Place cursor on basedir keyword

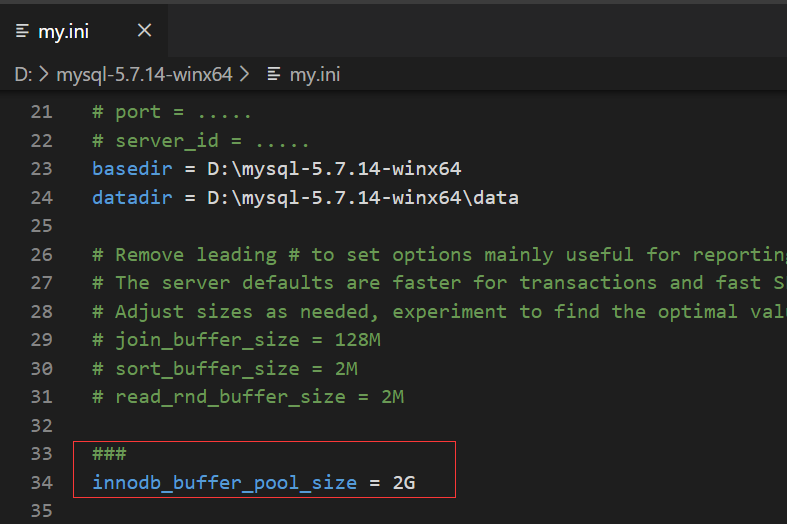(x=132, y=169)
